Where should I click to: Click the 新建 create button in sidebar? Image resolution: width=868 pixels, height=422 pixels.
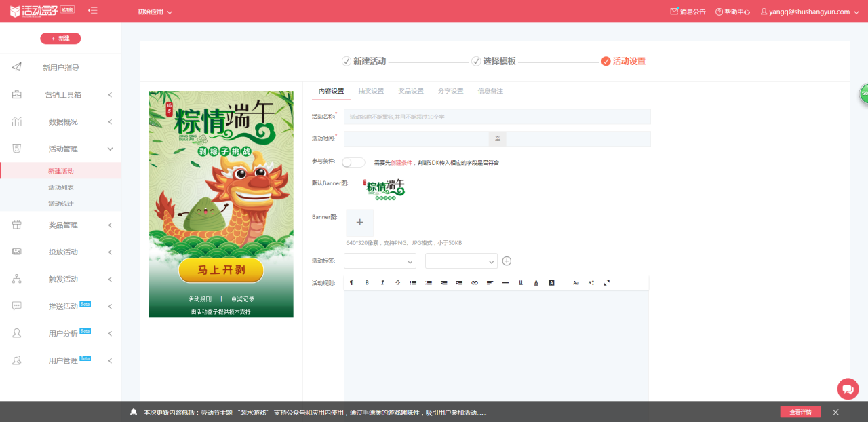pos(60,38)
